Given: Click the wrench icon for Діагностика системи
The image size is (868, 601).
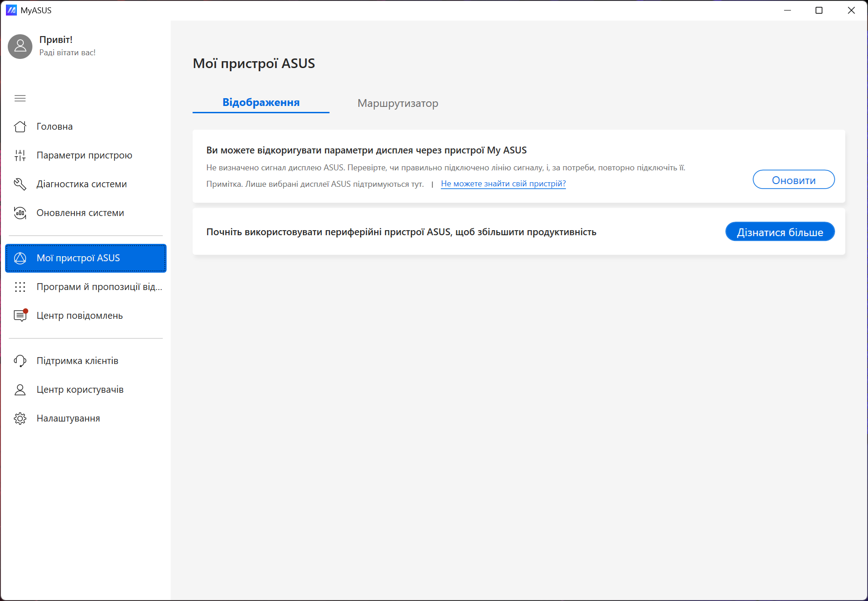Looking at the screenshot, I should point(20,184).
